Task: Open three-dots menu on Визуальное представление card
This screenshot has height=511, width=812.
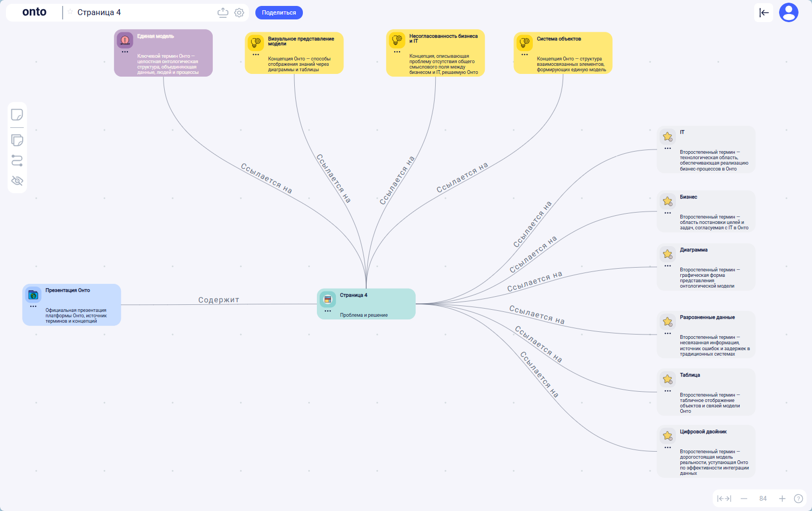Action: click(x=256, y=55)
